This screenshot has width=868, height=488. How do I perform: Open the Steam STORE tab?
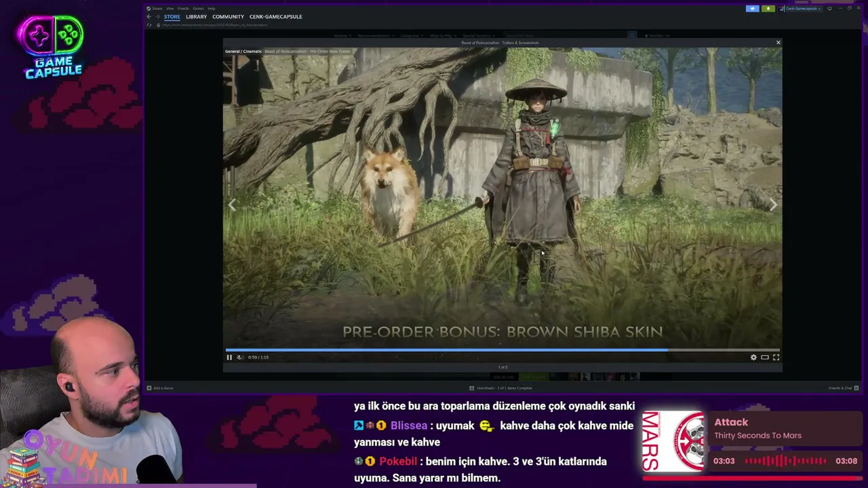click(x=172, y=16)
